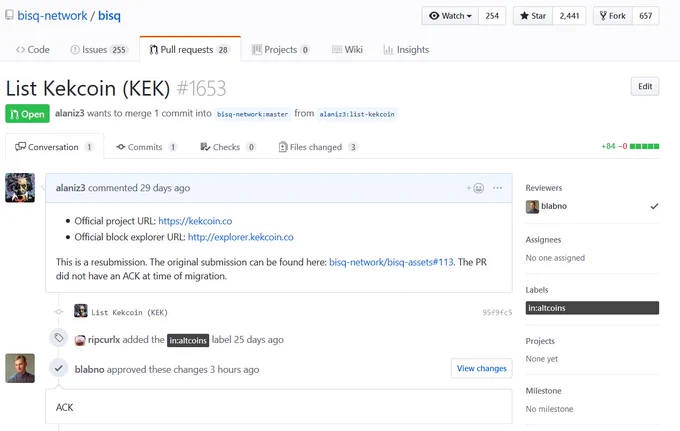Switch to the Issues tab
Image resolution: width=680 pixels, height=431 pixels.
click(99, 49)
